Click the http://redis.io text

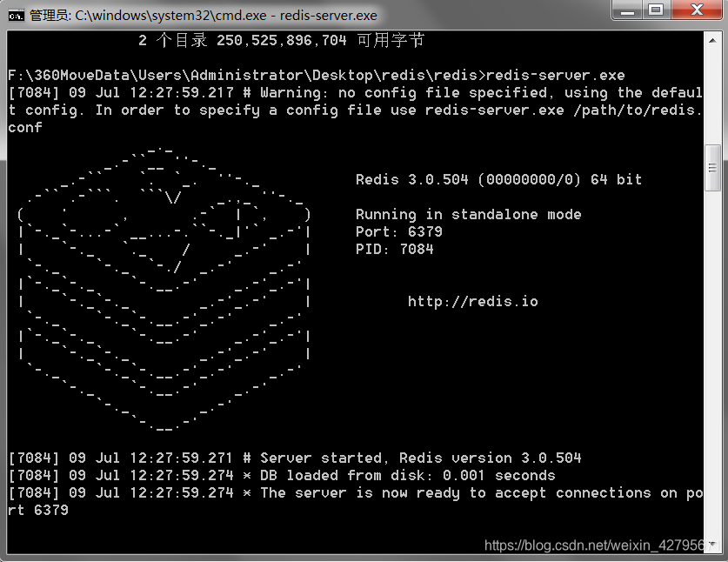coord(472,301)
